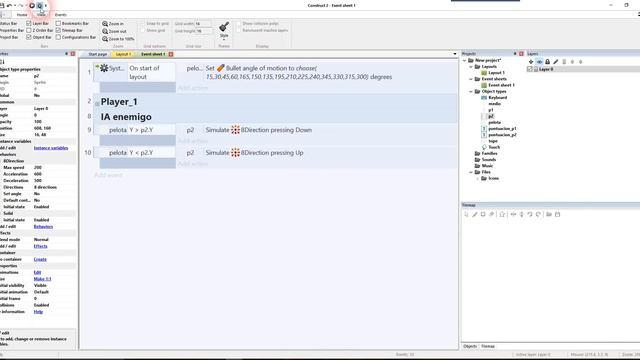Toggle the Bookmarks Bar checkbox
This screenshot has width=640, height=360.
point(58,24)
